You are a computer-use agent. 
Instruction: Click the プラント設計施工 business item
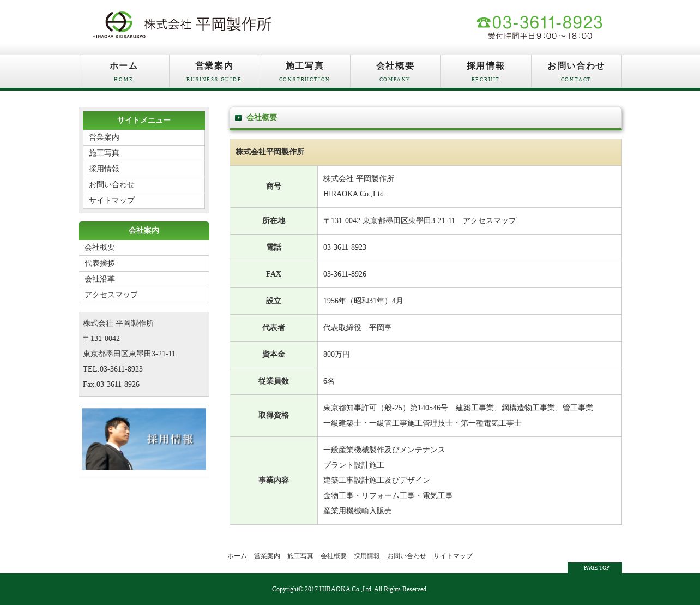pyautogui.click(x=354, y=465)
